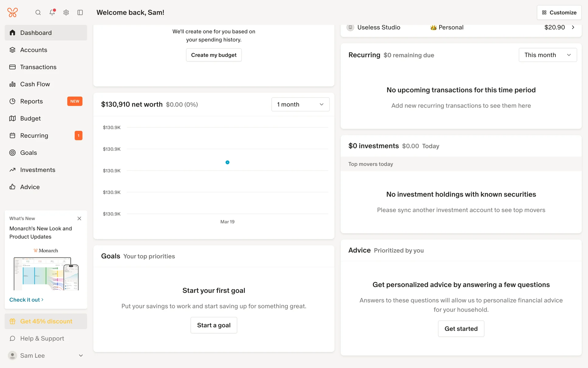This screenshot has height=368, width=588.
Task: Click the net worth chart data point
Action: [228, 163]
